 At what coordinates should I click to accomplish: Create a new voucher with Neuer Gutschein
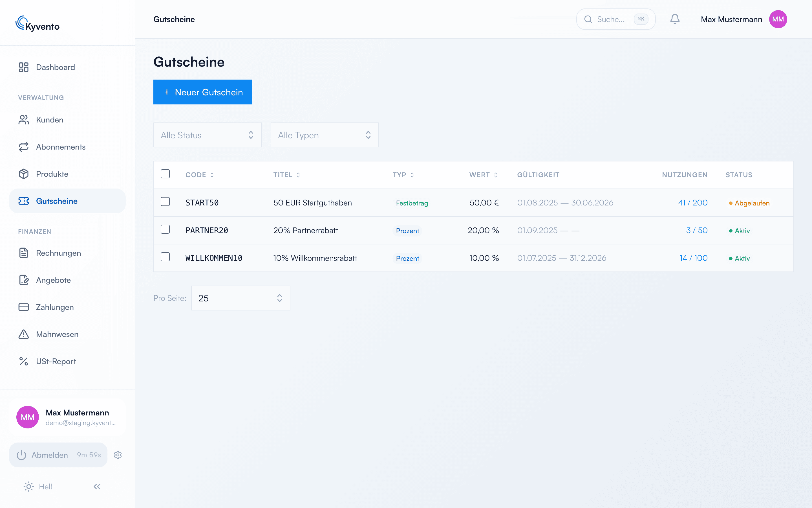click(203, 92)
